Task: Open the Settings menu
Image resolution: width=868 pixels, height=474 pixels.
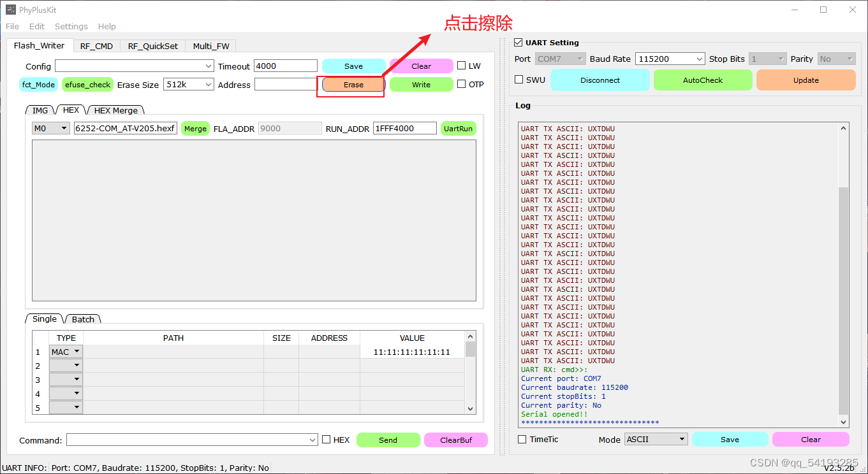Action: click(x=71, y=26)
